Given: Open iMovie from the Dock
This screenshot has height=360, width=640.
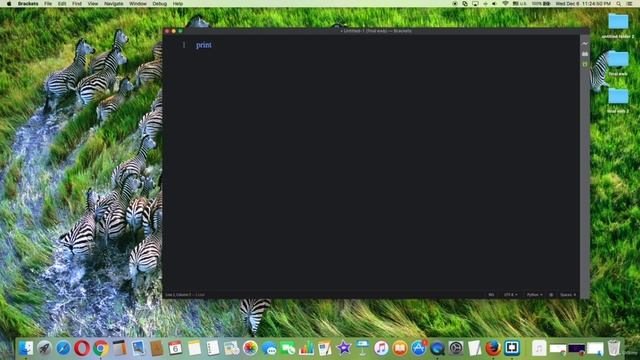Looking at the screenshot, I should [344, 348].
